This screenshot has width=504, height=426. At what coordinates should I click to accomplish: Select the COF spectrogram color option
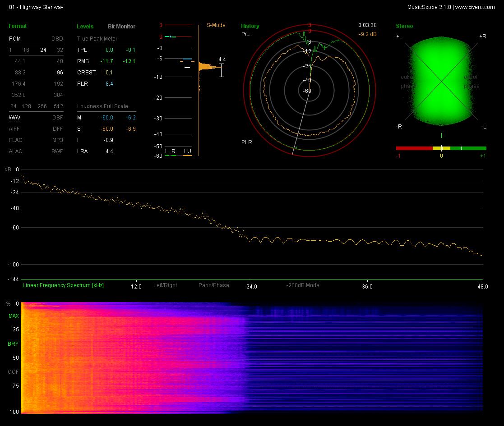13,372
